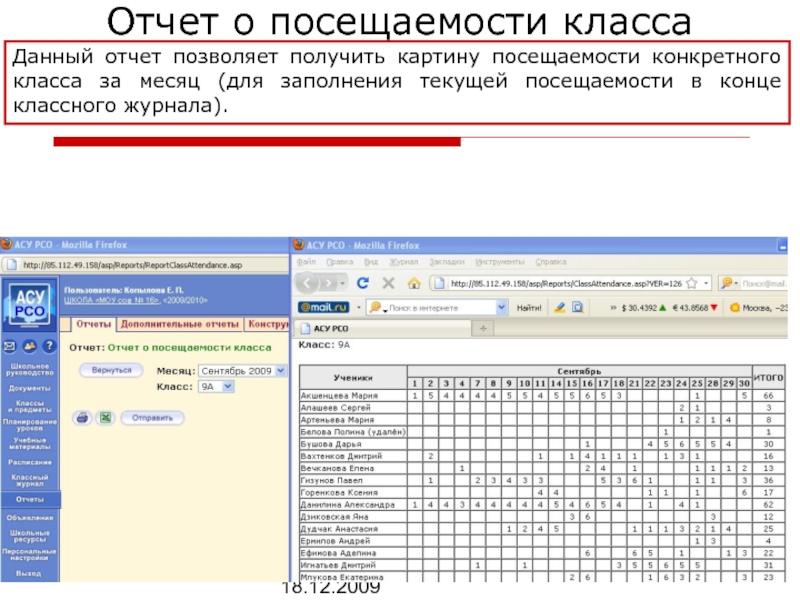
Task: Open the Месяц dropdown showing Сентябрь 2009
Action: [x=242, y=370]
